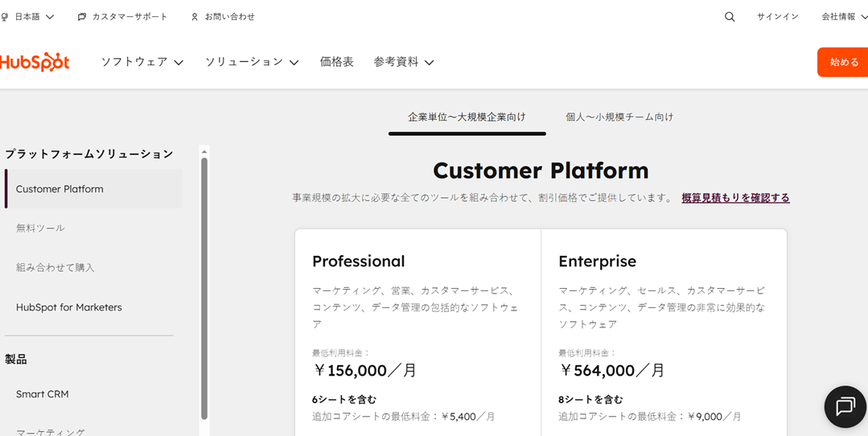The image size is (868, 436).
Task: Open the chat widget icon
Action: click(x=845, y=406)
